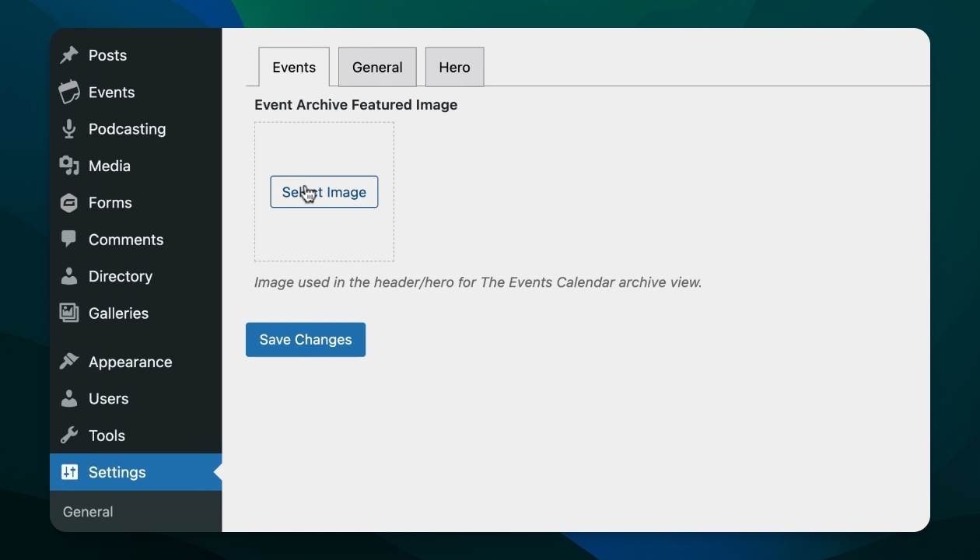Click the Podcasting microphone icon
The height and width of the screenshot is (560, 980).
69,129
